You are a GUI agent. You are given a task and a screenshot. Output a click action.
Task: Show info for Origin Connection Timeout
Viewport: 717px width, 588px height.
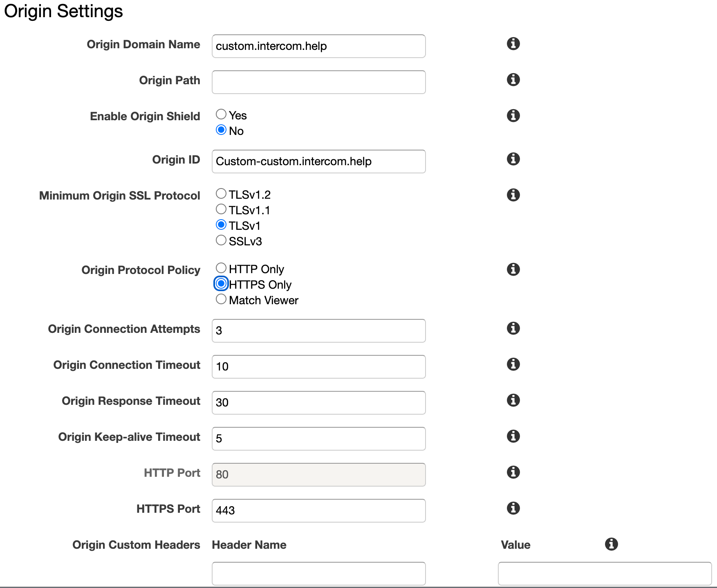pyautogui.click(x=513, y=364)
